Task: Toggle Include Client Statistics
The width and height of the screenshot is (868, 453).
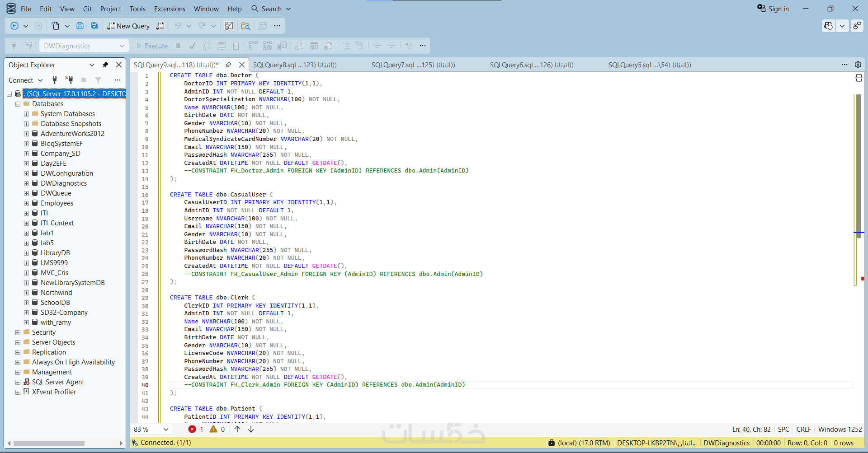Action: click(282, 46)
